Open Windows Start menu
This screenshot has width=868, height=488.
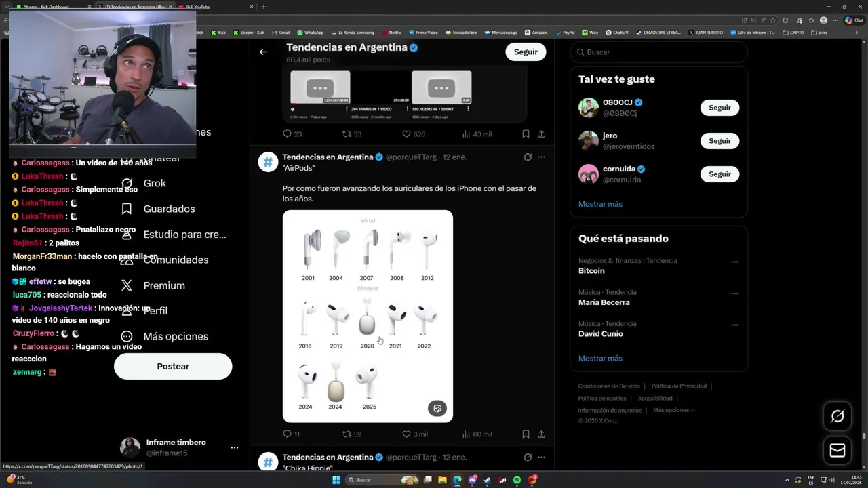click(336, 480)
